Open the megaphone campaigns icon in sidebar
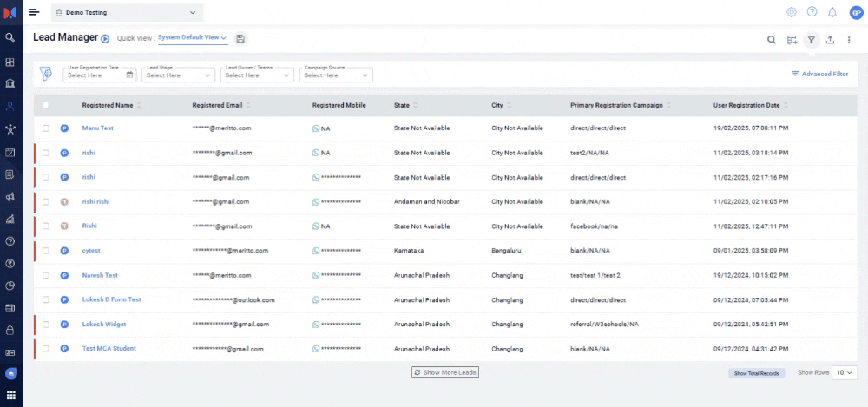868x407 pixels. 10,197
